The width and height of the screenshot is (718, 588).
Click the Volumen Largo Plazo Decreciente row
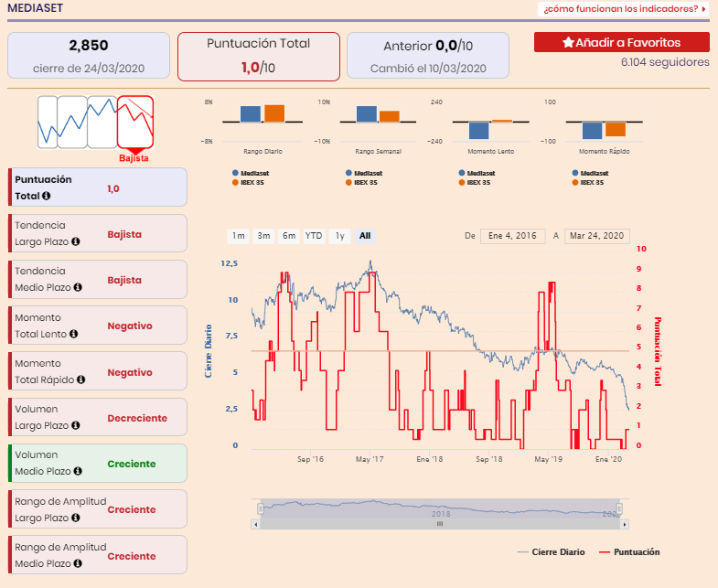tap(98, 417)
